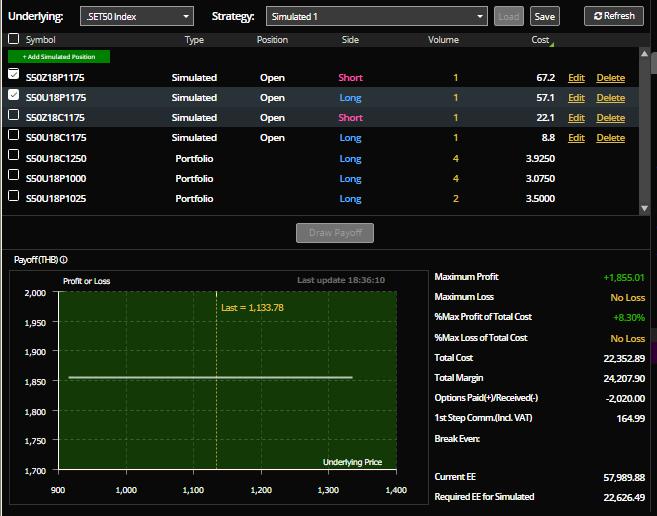The height and width of the screenshot is (516, 657).
Task: Click the Refresh button
Action: [x=614, y=16]
